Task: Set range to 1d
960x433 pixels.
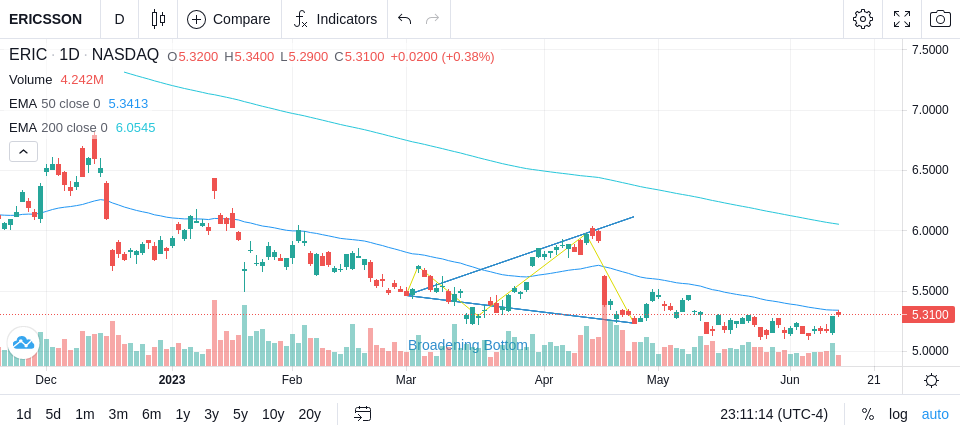Action: [x=23, y=414]
